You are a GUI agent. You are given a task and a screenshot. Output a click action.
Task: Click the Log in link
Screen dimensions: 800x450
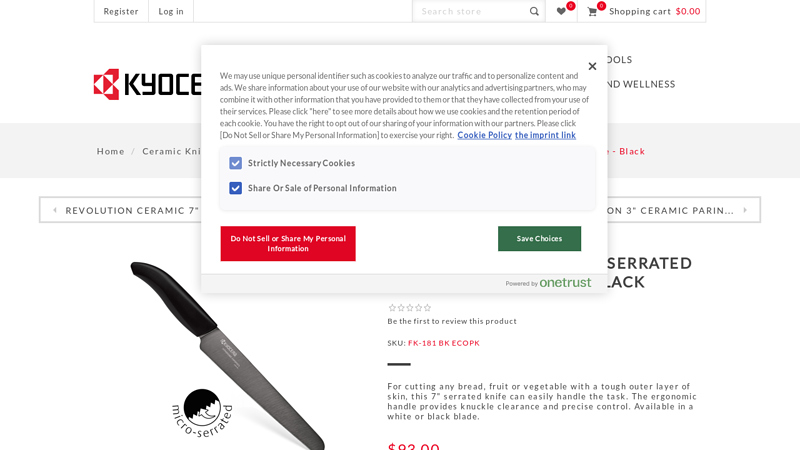[x=171, y=11]
